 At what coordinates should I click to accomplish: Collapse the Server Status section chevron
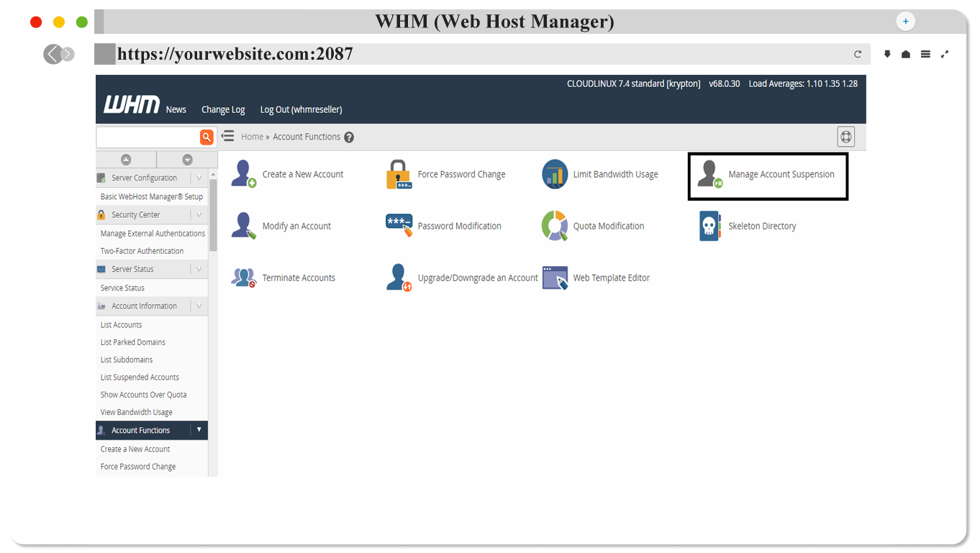click(x=199, y=269)
